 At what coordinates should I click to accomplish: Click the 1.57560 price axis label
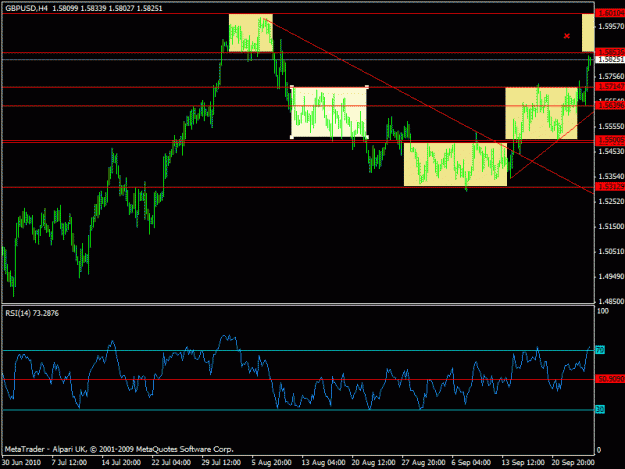coord(611,76)
